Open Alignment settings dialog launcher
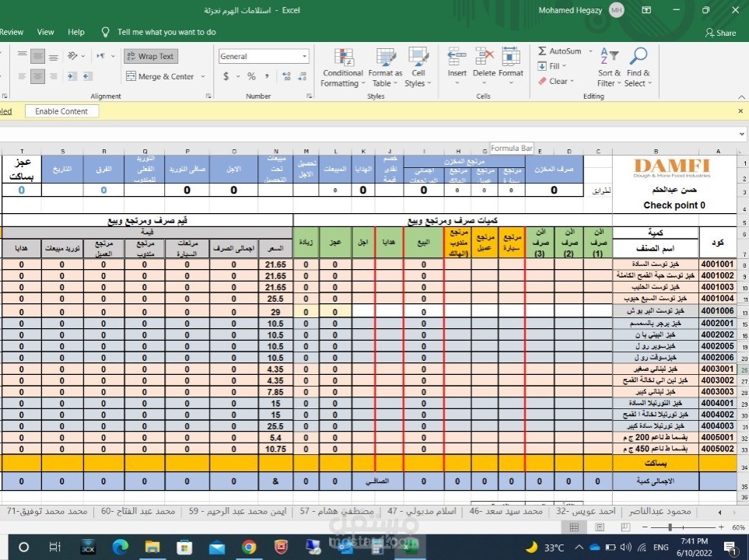The image size is (749, 560). [208, 96]
